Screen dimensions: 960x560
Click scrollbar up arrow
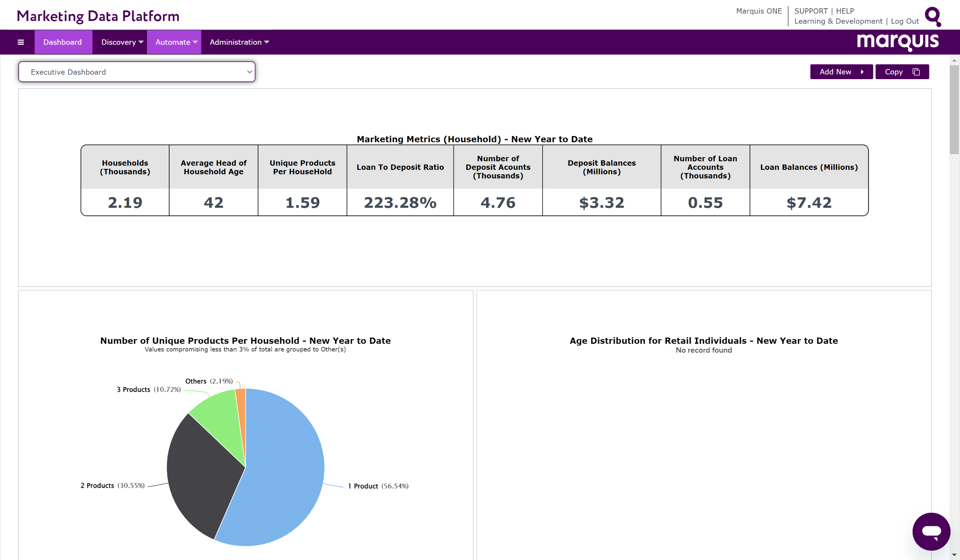954,60
